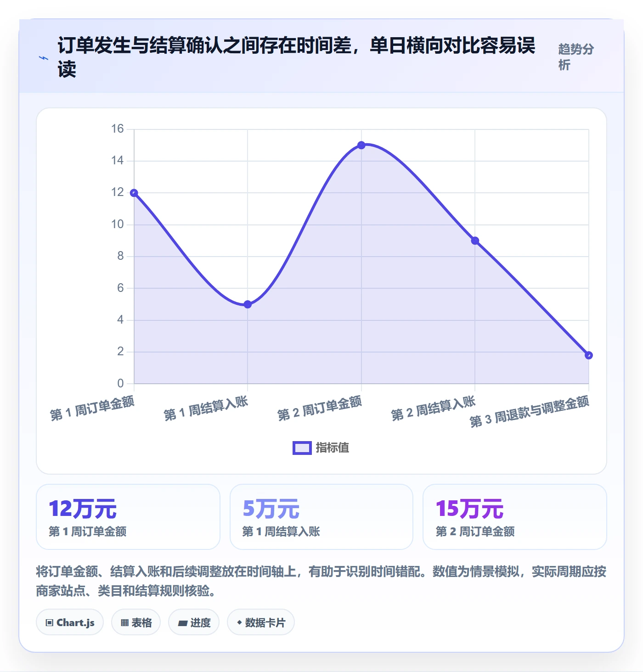Click the peak chart point at value 15
This screenshot has width=643, height=672.
(361, 145)
